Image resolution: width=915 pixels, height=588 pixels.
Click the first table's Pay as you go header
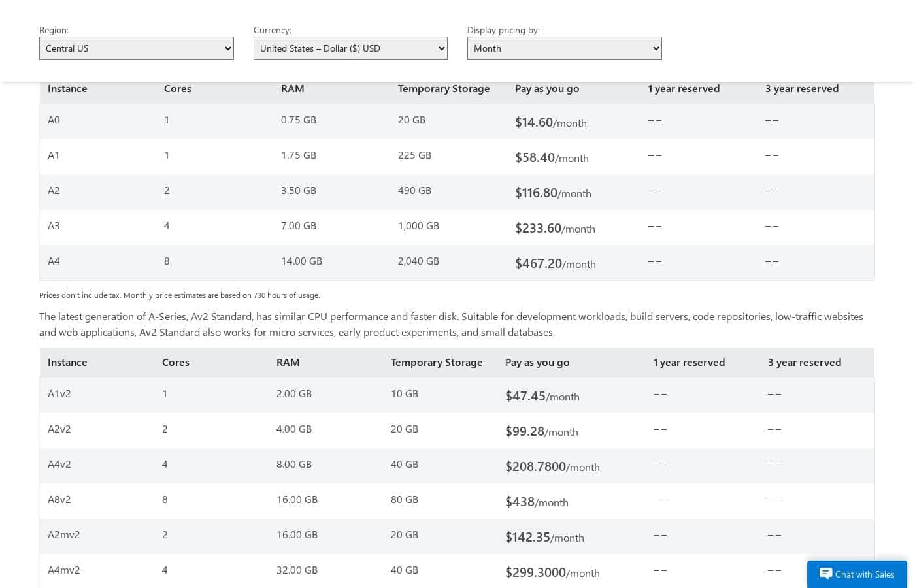[547, 88]
